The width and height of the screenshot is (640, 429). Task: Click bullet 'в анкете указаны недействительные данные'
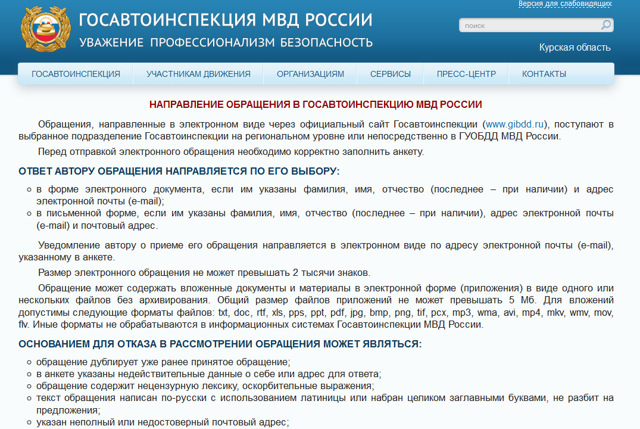(x=209, y=373)
